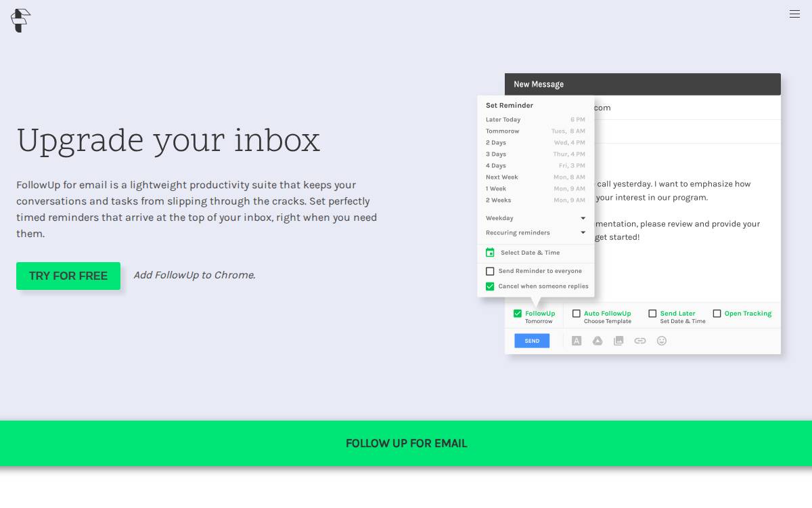The width and height of the screenshot is (812, 508).
Task: Click the Open Tracking label
Action: [x=748, y=314]
